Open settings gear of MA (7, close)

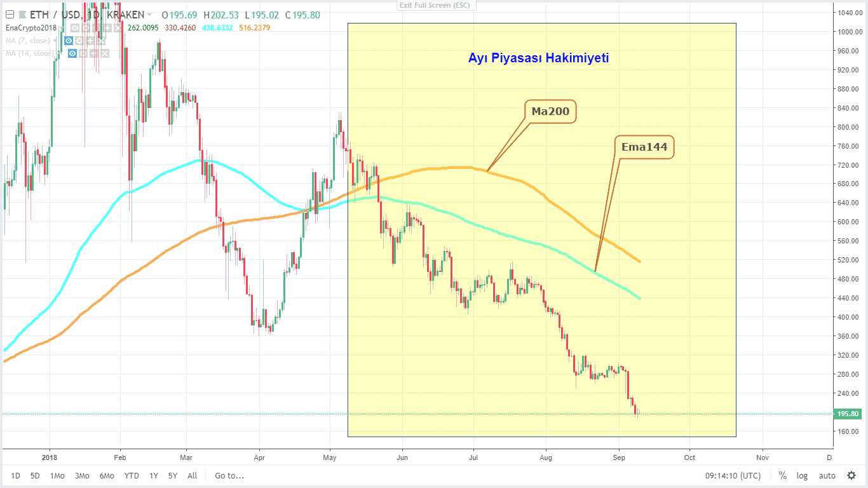(x=79, y=41)
